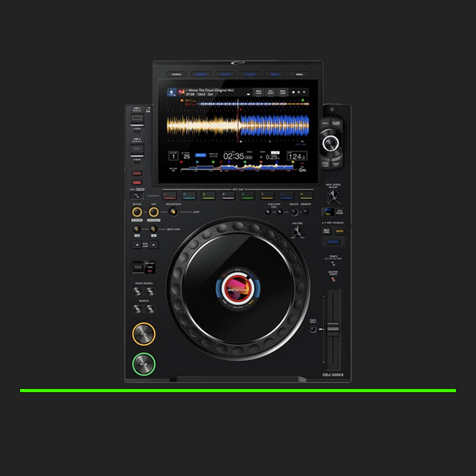Viewport: 476px width, 476px height.
Task: Click the Call/Delete button left of hot cues
Action: point(137,196)
